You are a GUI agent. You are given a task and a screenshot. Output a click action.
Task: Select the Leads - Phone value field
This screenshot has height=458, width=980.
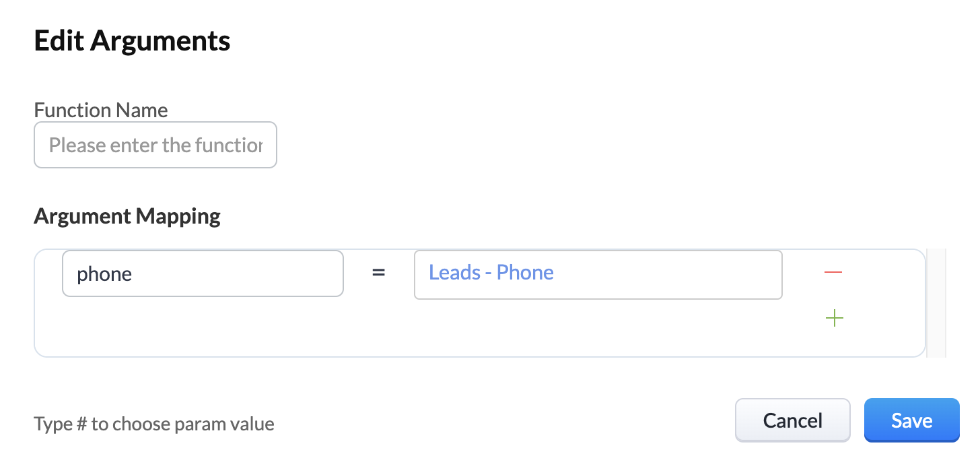598,274
